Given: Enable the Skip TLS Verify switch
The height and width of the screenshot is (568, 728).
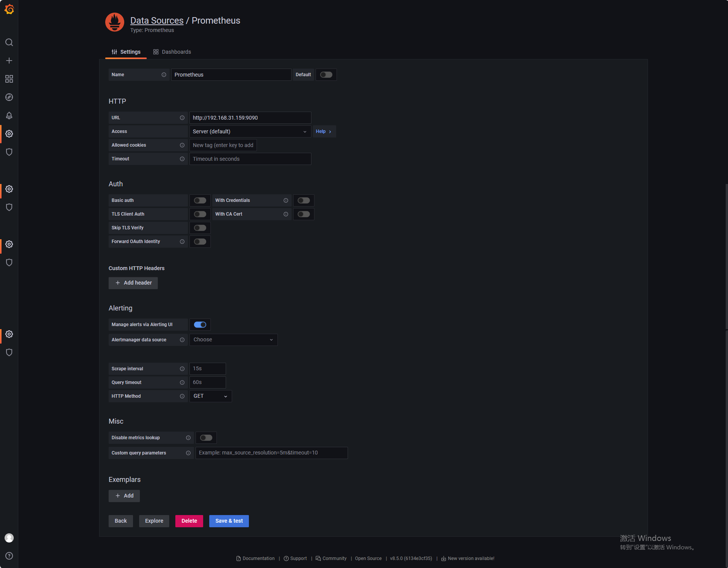Looking at the screenshot, I should (x=200, y=228).
